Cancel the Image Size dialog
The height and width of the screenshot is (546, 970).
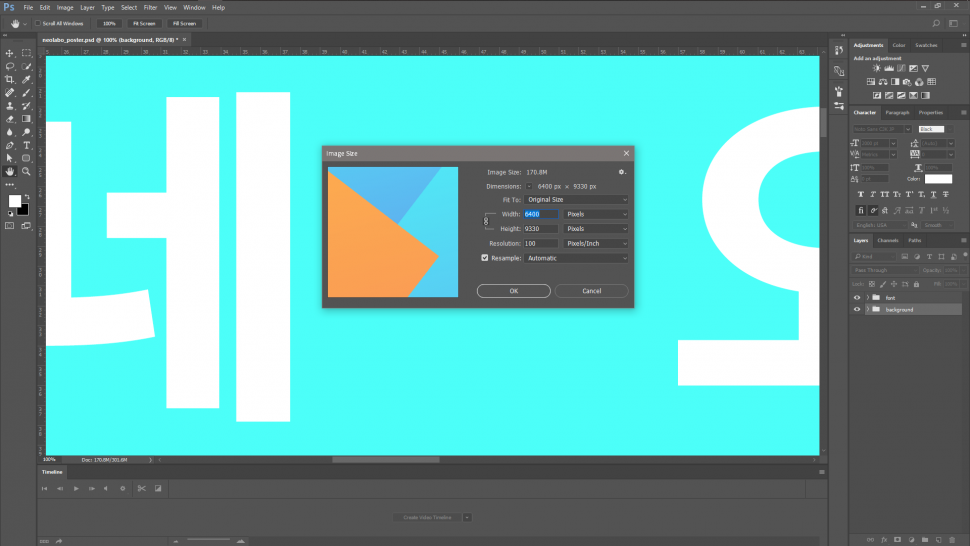[x=591, y=291]
